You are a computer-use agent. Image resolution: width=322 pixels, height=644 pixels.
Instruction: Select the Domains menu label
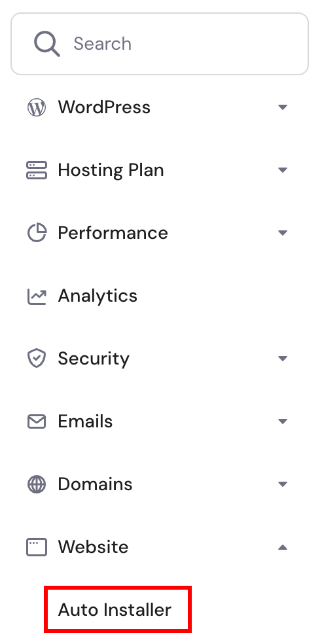[x=96, y=484]
